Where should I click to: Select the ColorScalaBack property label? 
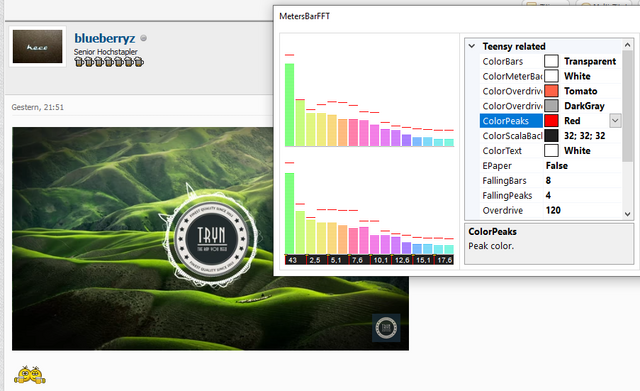pos(512,136)
